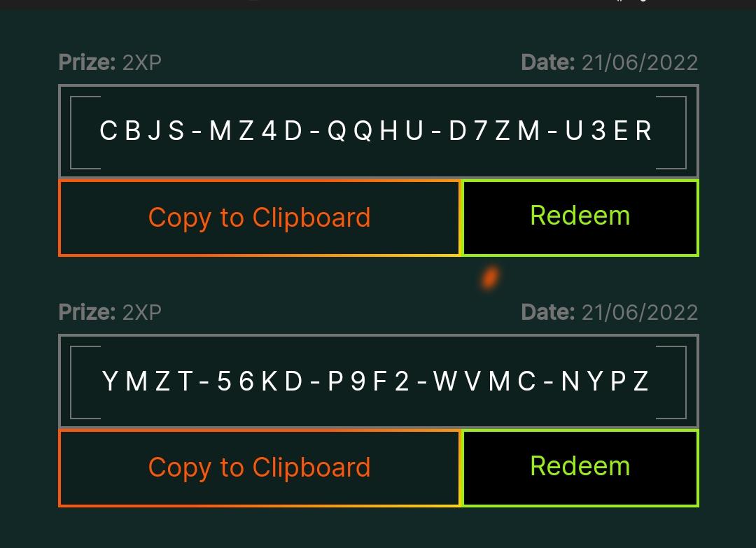This screenshot has width=756, height=548.
Task: Copy the YMZT-56KD code to clipboard
Action: click(x=259, y=467)
